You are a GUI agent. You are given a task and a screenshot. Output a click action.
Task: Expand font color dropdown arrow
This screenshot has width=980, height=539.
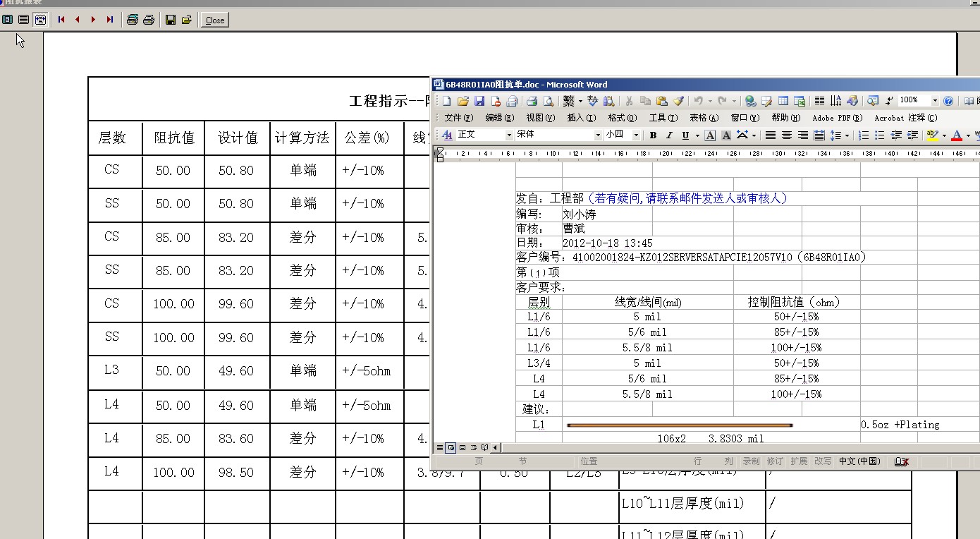coord(968,135)
